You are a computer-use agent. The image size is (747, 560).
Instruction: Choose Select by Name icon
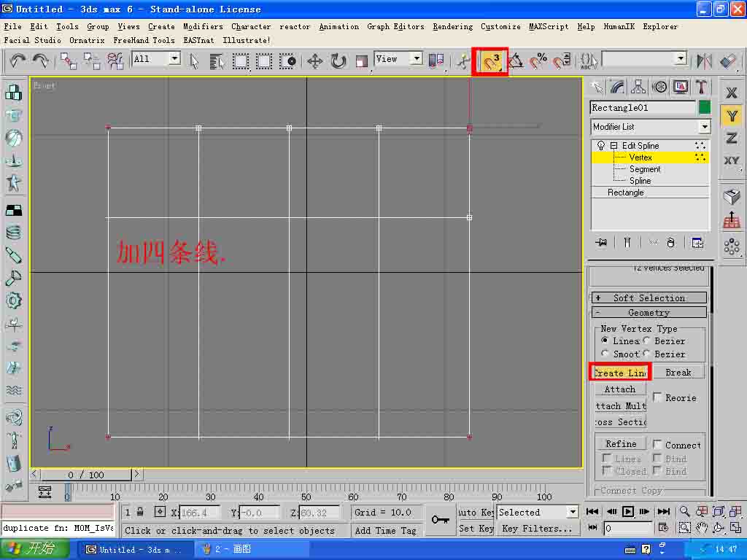point(216,61)
